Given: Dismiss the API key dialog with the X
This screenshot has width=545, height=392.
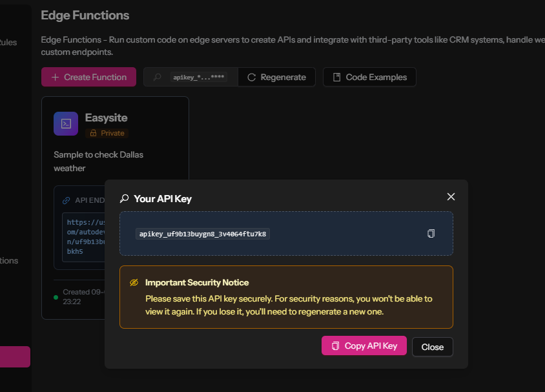Looking at the screenshot, I should pyautogui.click(x=451, y=197).
